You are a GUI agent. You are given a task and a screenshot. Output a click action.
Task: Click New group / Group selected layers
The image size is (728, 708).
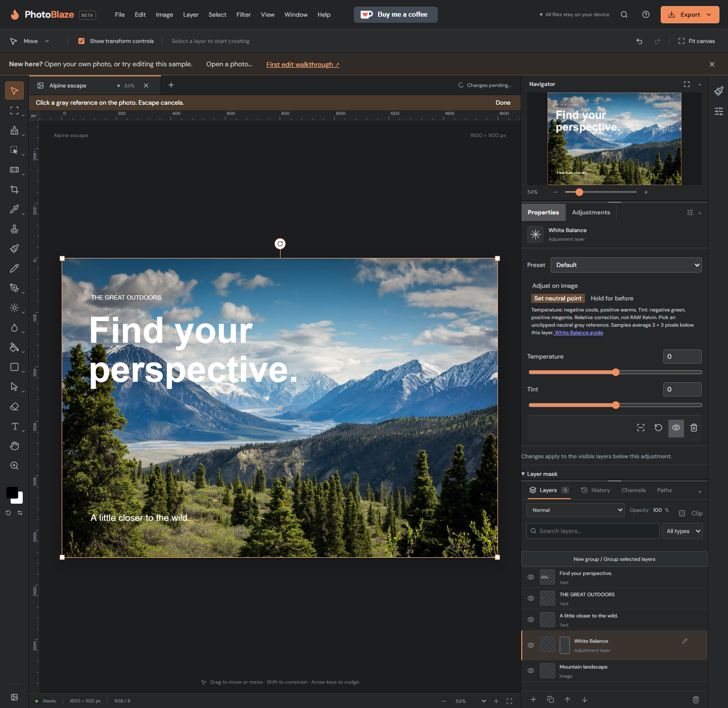click(x=614, y=559)
